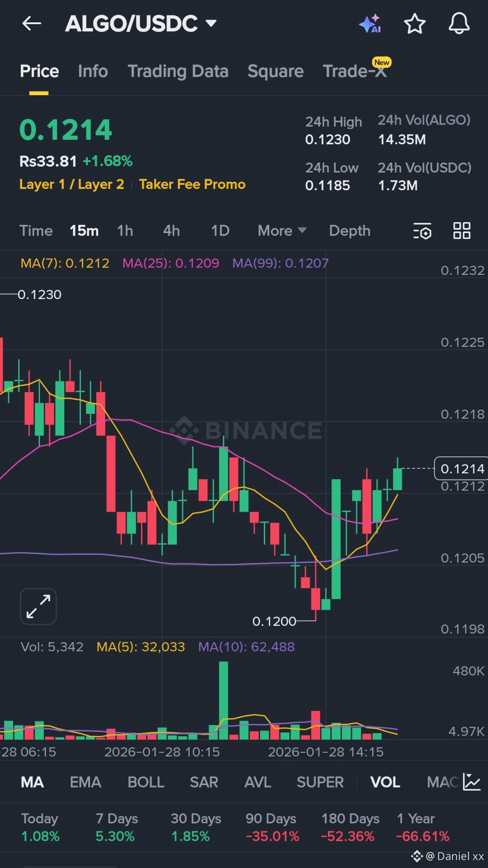This screenshot has width=488, height=868.
Task: Tap the MA(25): 0.1209 label
Action: coord(171,263)
